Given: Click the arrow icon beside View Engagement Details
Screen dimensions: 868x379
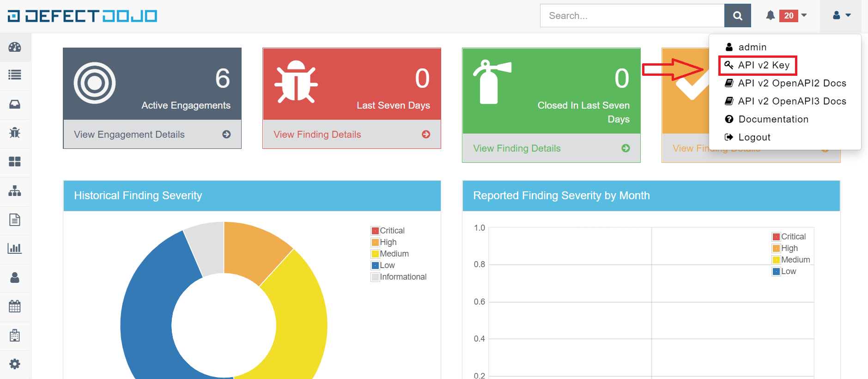Looking at the screenshot, I should 226,134.
